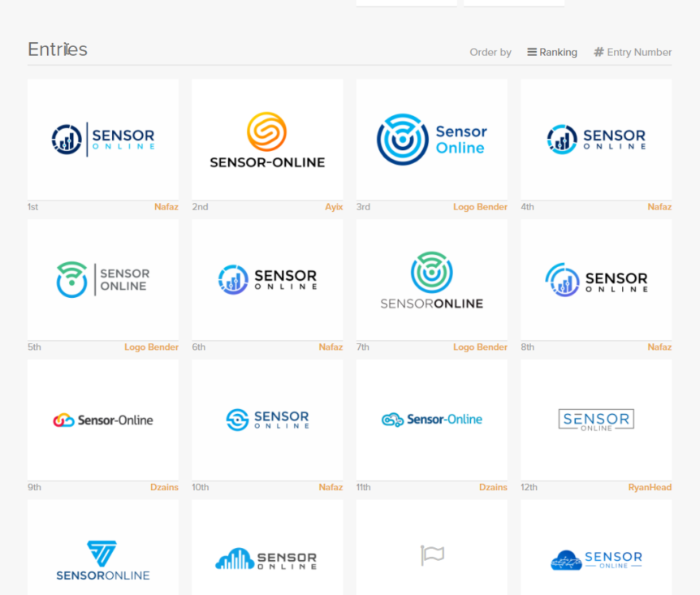Open the 6th place entry thumbnail
Screen dimensions: 700x595
pyautogui.click(x=267, y=279)
